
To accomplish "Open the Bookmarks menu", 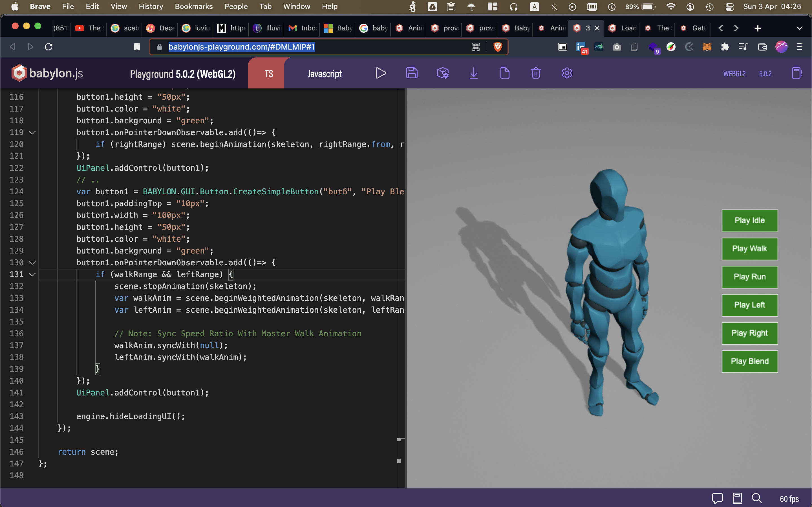I will tap(194, 6).
